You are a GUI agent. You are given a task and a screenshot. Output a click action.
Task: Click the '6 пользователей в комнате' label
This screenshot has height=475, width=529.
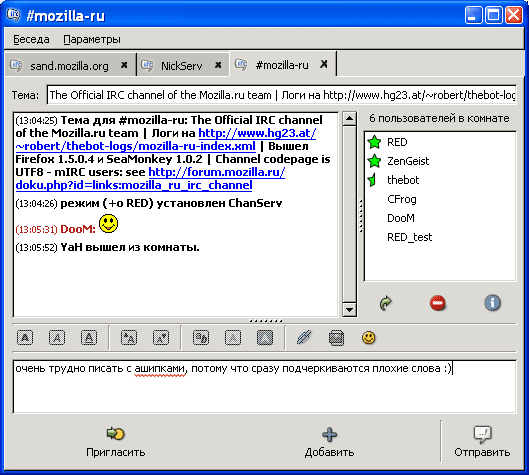click(x=439, y=118)
